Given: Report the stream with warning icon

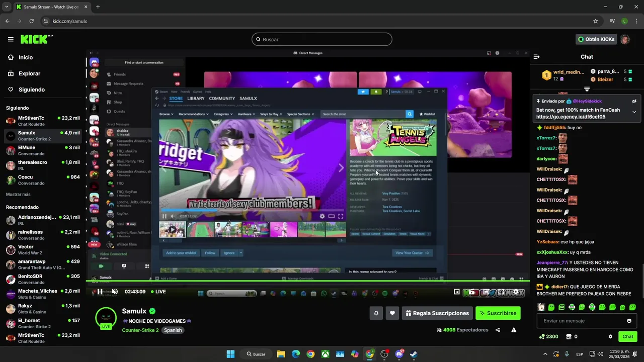Looking at the screenshot, I should 514,330.
